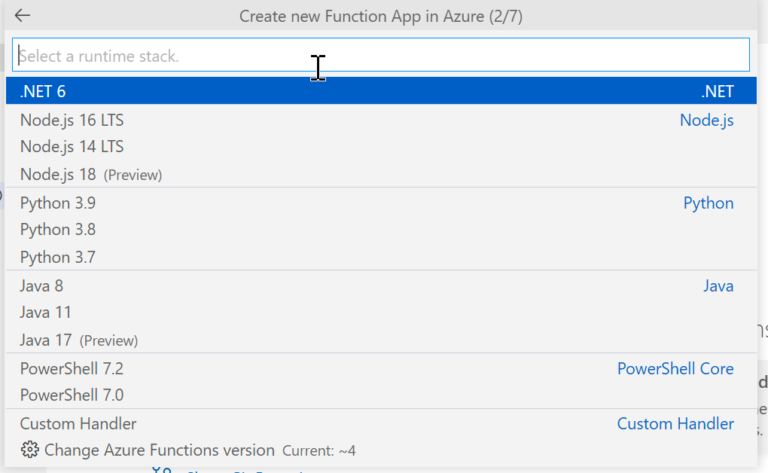This screenshot has height=473, width=768.
Task: Pick the Custom Handler entry
Action: (78, 424)
